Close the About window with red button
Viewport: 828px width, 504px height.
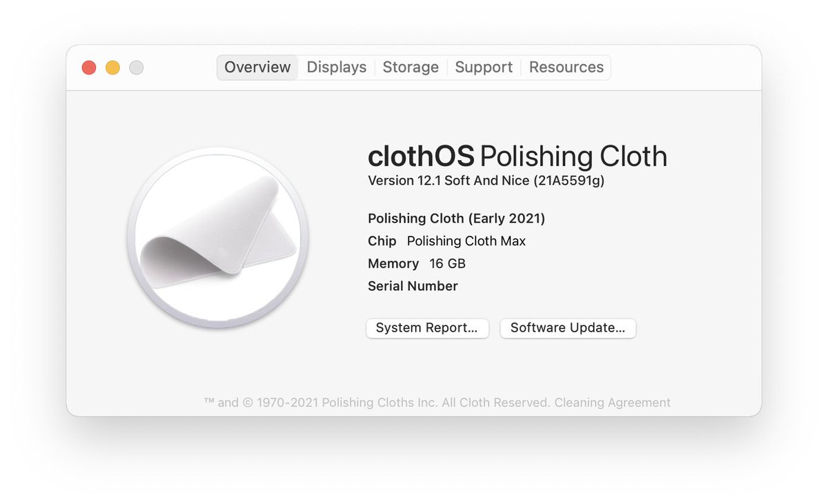click(89, 68)
